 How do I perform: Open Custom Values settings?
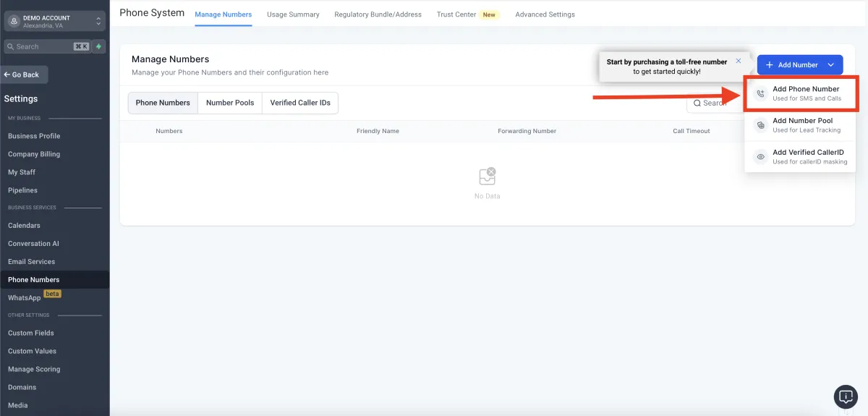pos(32,351)
